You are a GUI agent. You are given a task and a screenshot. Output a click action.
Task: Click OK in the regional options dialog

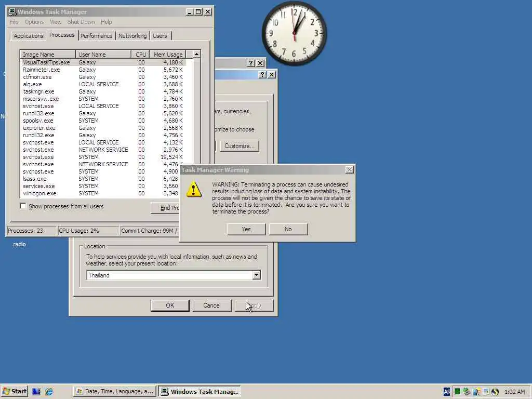point(170,305)
